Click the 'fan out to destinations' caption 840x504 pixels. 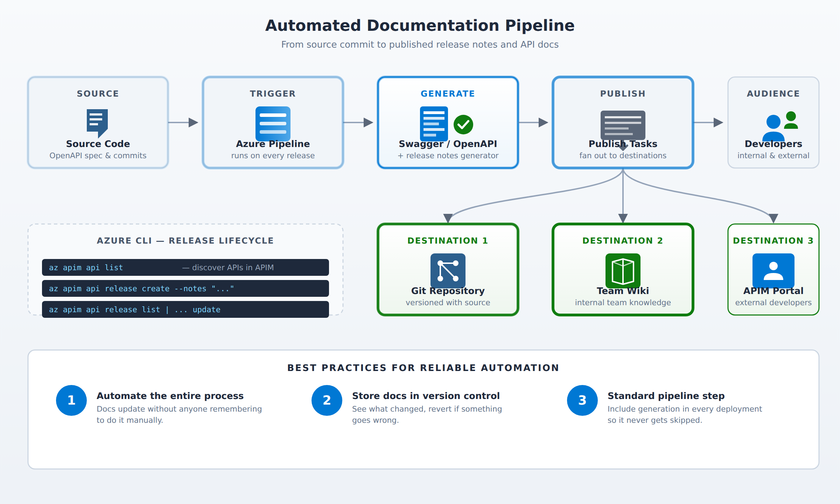(623, 155)
